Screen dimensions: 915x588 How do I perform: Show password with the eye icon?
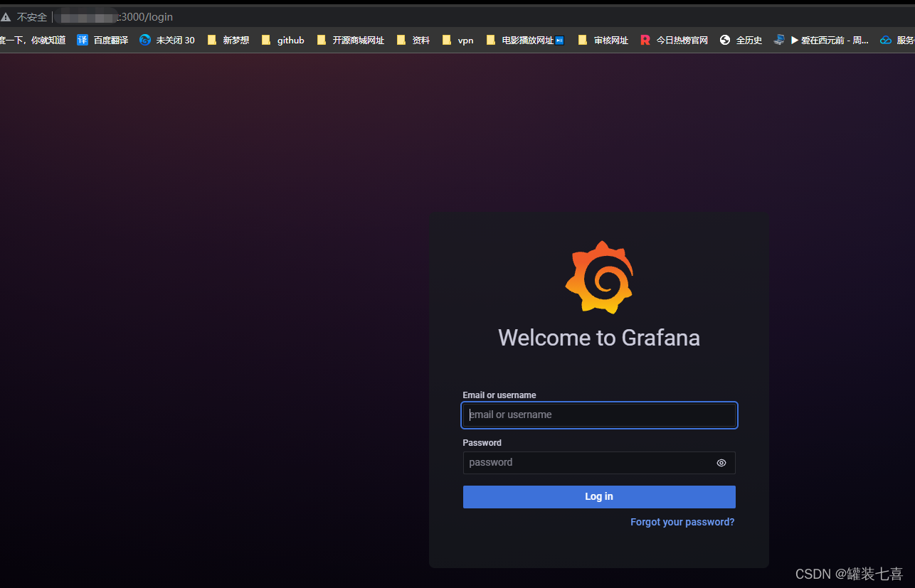click(721, 463)
